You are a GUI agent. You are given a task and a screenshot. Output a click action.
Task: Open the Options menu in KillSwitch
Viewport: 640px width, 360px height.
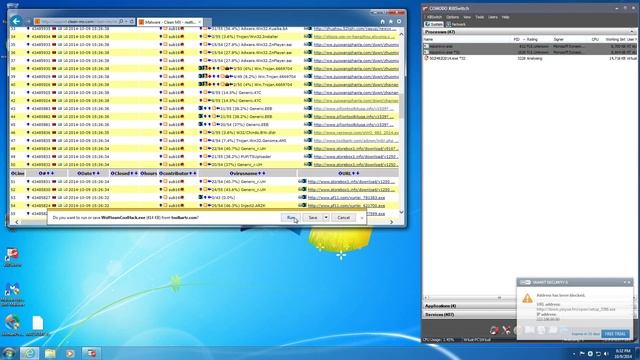[x=452, y=17]
